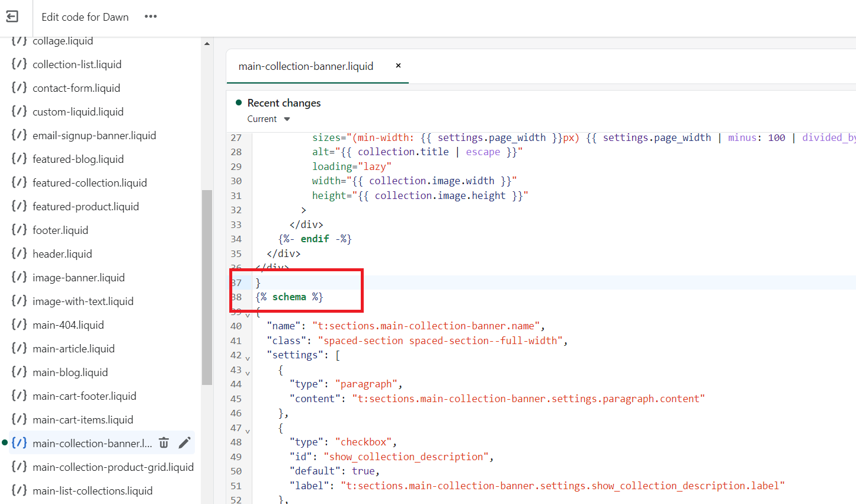Screen dimensions: 856x504
Task: Open main-cart-items.liquid in the sidebar
Action: point(83,420)
